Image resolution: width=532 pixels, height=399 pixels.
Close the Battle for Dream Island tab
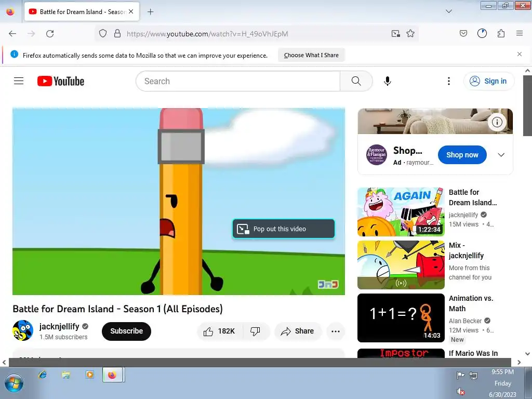pyautogui.click(x=131, y=11)
